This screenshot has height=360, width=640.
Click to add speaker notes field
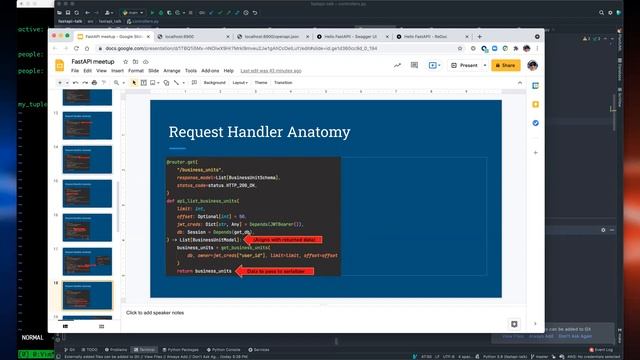coord(155,313)
